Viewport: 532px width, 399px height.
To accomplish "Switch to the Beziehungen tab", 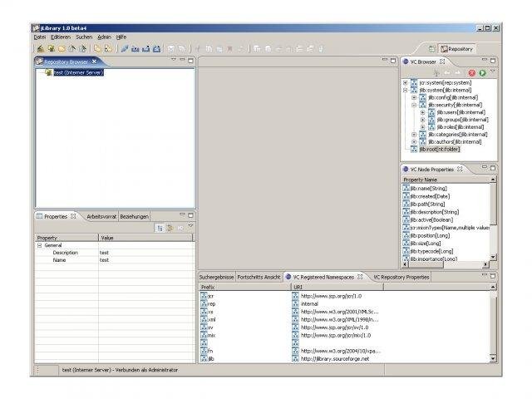I will [134, 216].
